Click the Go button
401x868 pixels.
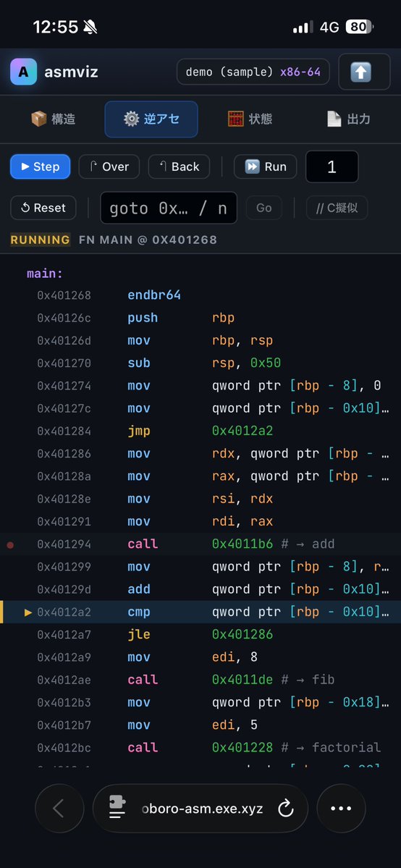(264, 208)
